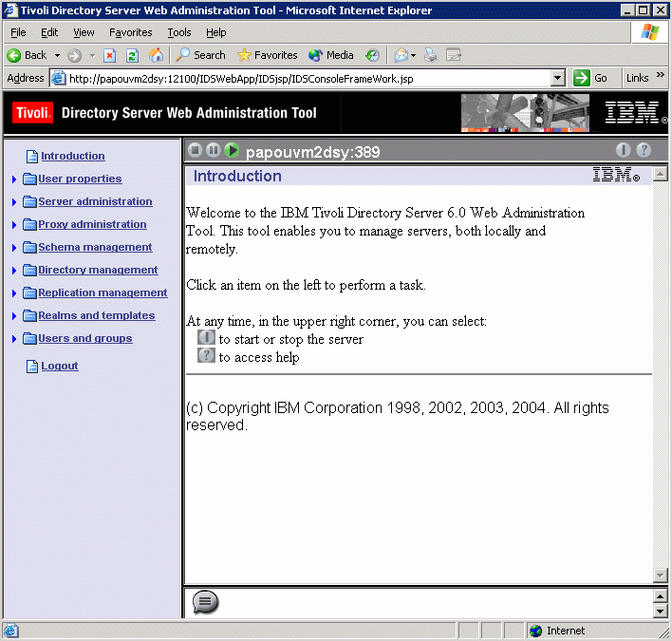672x641 pixels.
Task: Click the Go button
Action: pos(590,78)
